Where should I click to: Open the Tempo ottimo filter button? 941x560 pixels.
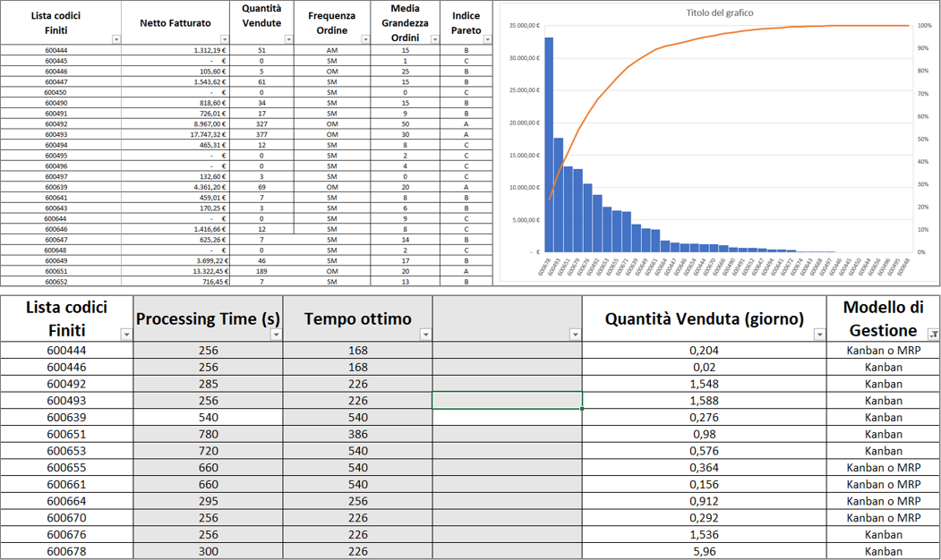(425, 335)
